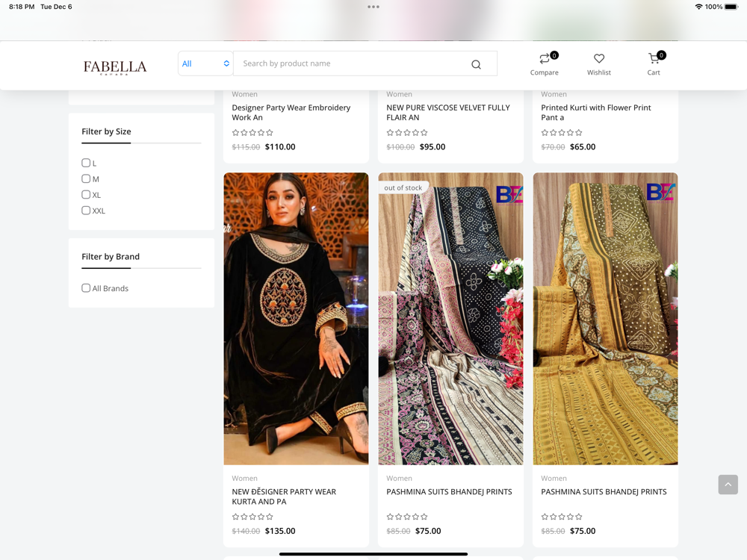Click the out of stock Pashmina suit image
This screenshot has height=560, width=747.
point(450,319)
